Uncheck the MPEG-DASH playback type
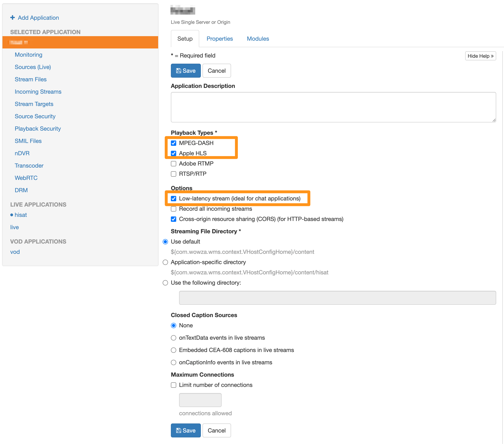 (174, 143)
